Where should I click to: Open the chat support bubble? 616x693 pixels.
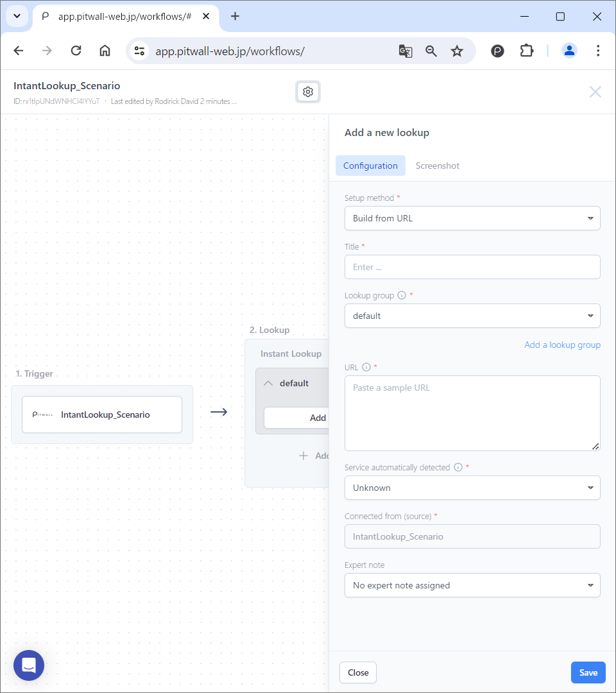click(28, 665)
